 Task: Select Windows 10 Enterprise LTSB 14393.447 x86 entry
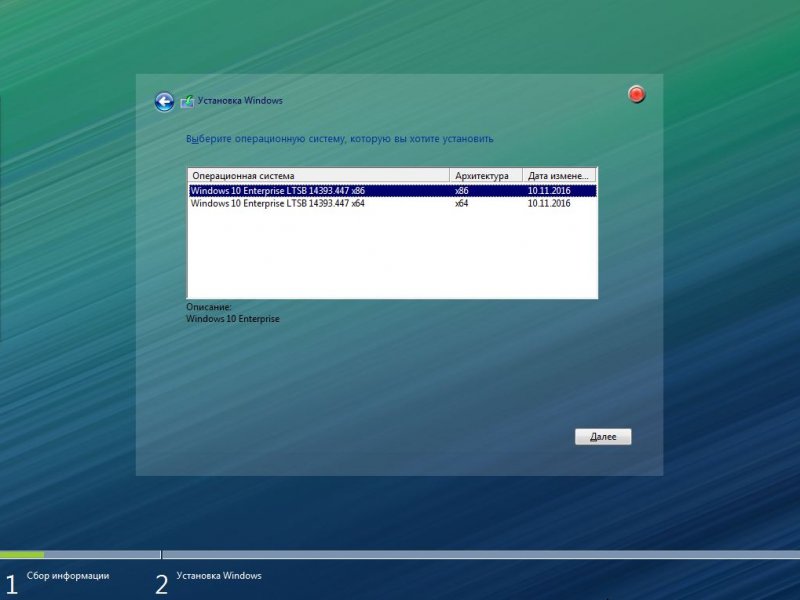tap(278, 190)
